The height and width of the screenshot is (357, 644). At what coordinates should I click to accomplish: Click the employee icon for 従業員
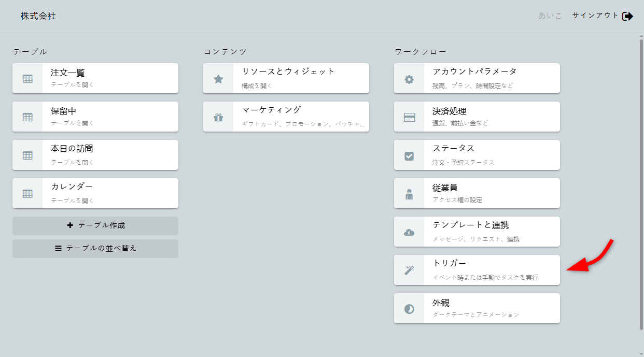(x=409, y=194)
